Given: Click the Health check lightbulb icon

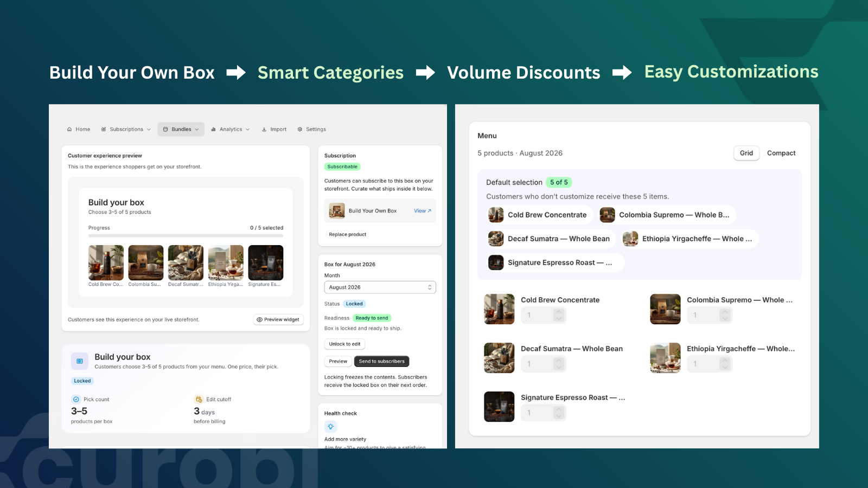Looking at the screenshot, I should point(330,427).
